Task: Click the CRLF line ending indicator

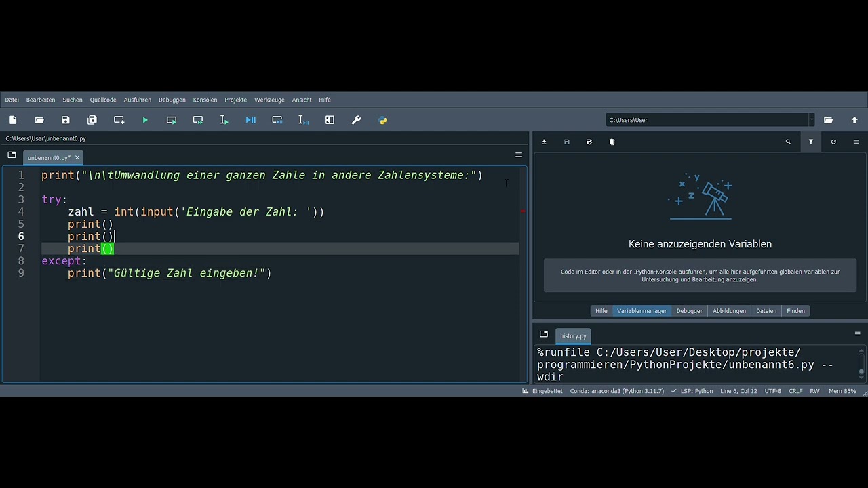Action: coord(795,391)
